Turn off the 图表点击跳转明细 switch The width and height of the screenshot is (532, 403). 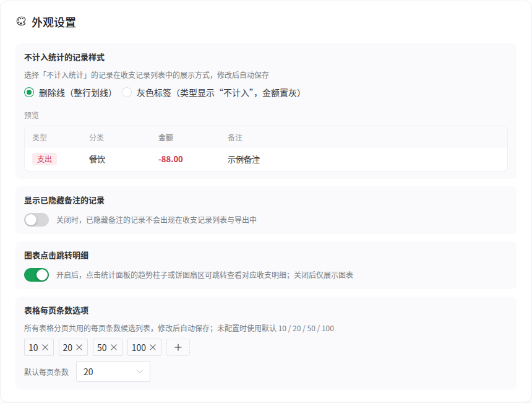pos(36,275)
